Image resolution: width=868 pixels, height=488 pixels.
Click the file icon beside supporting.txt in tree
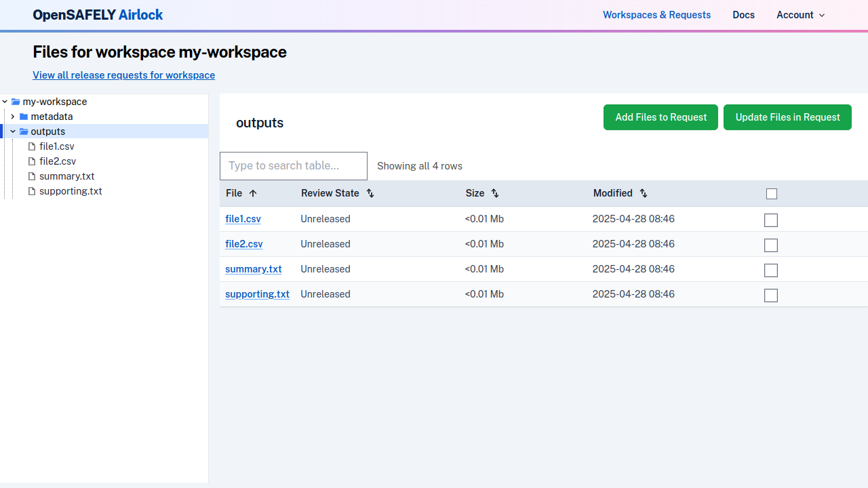(x=32, y=191)
